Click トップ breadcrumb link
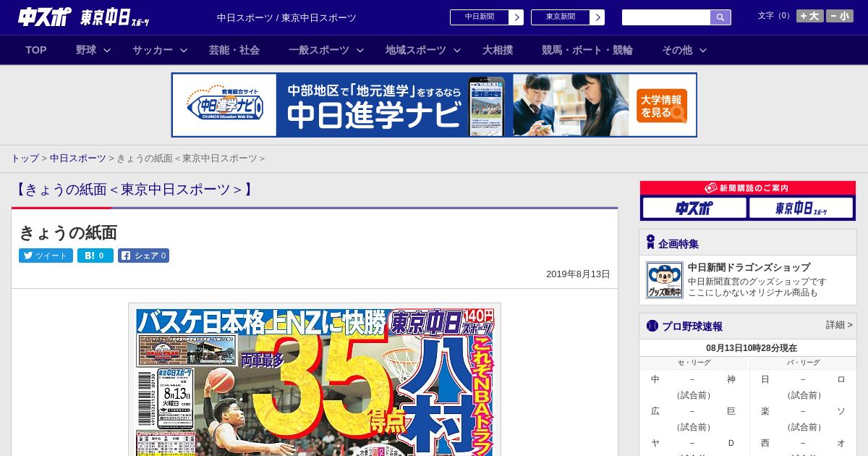The width and height of the screenshot is (868, 456). 25,159
